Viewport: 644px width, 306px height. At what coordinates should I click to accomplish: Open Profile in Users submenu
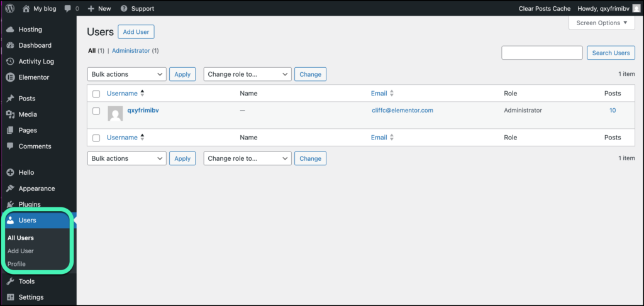click(x=16, y=264)
